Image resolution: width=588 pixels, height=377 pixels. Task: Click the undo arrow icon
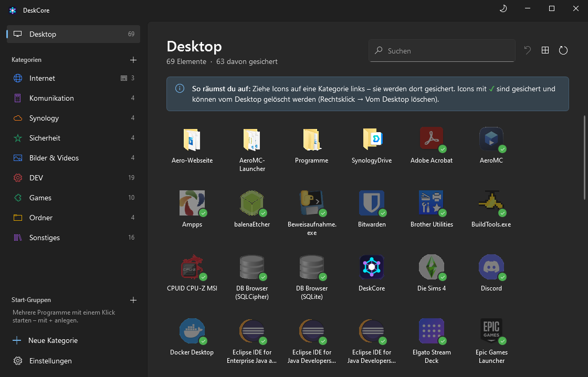[528, 50]
